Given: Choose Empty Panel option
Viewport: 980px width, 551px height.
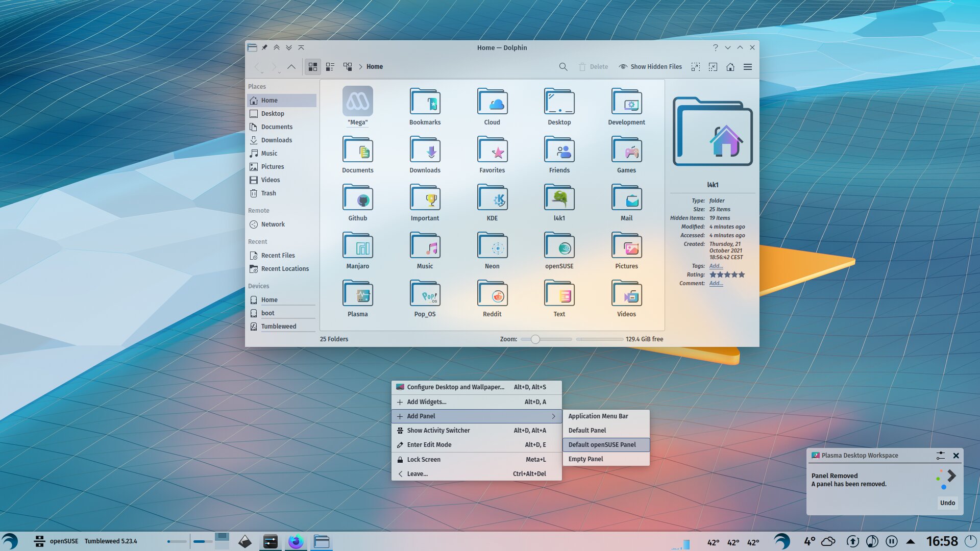Looking at the screenshot, I should pos(606,459).
